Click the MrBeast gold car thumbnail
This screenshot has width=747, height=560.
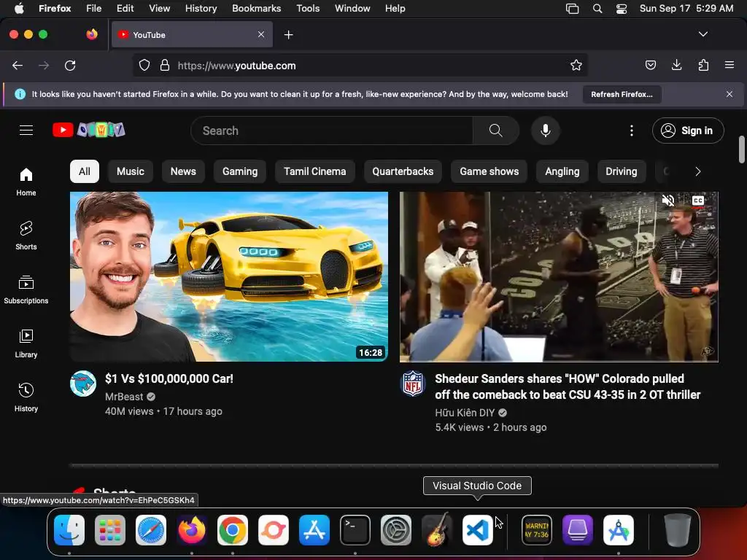coord(228,276)
